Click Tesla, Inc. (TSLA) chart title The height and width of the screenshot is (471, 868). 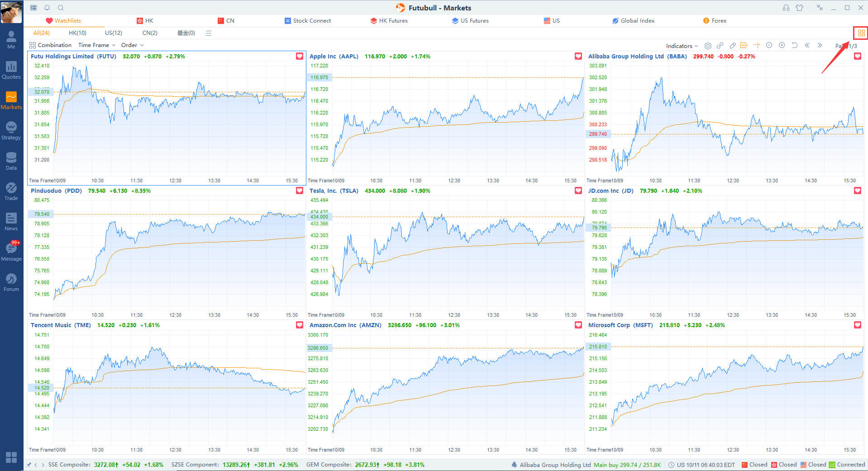point(334,190)
